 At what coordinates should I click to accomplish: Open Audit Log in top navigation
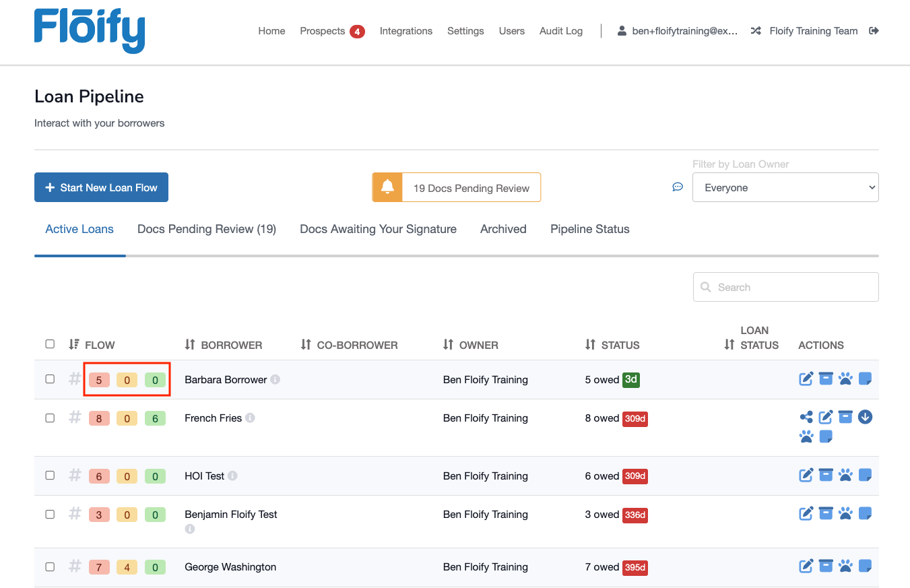(560, 31)
